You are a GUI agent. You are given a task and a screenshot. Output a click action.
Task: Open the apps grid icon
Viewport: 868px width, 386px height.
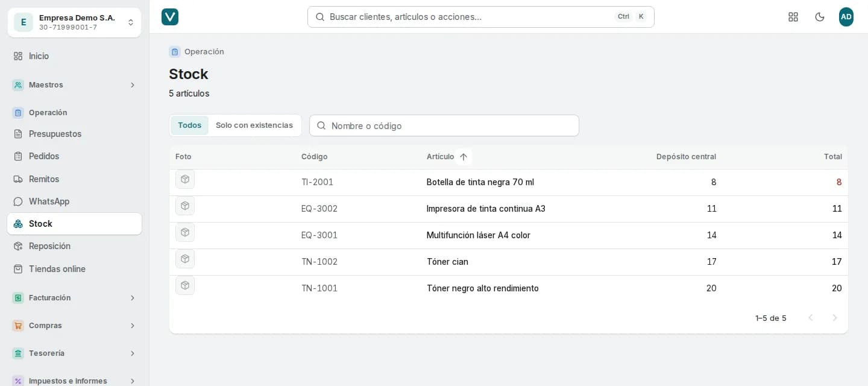pos(793,17)
